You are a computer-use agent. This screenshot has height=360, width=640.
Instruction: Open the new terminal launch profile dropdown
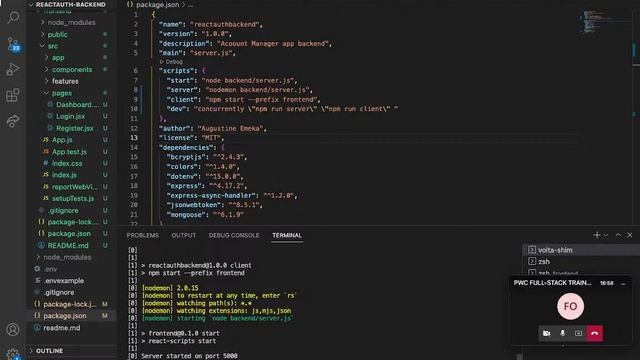tap(606, 235)
